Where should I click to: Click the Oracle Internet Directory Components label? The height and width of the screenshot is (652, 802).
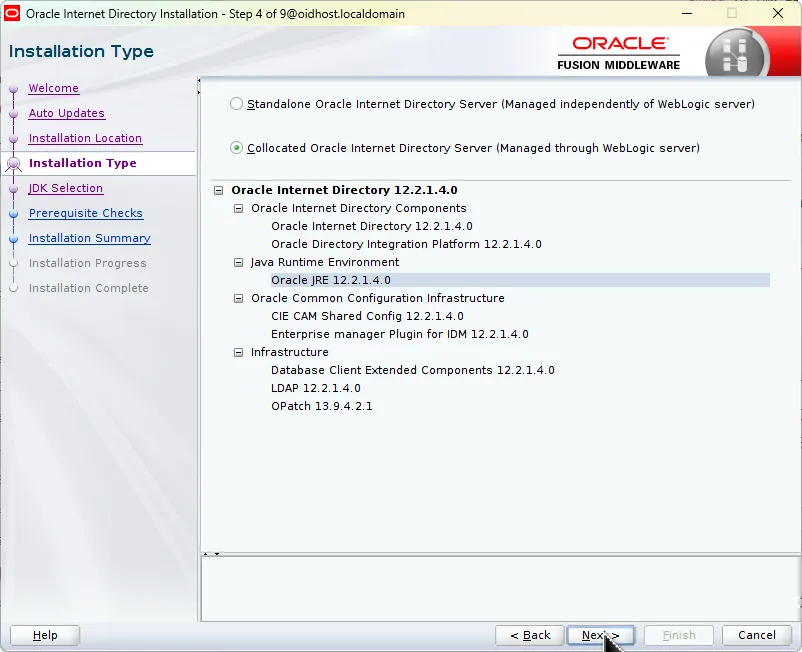(x=359, y=209)
